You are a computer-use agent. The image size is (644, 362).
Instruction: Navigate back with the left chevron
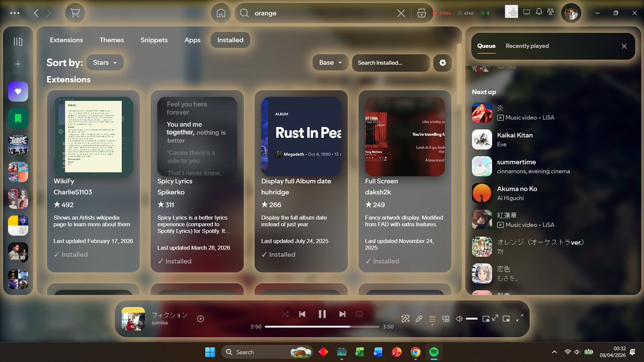click(36, 13)
